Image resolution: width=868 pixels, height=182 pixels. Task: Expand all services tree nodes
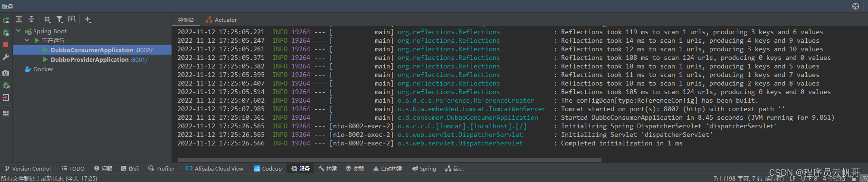(19, 19)
